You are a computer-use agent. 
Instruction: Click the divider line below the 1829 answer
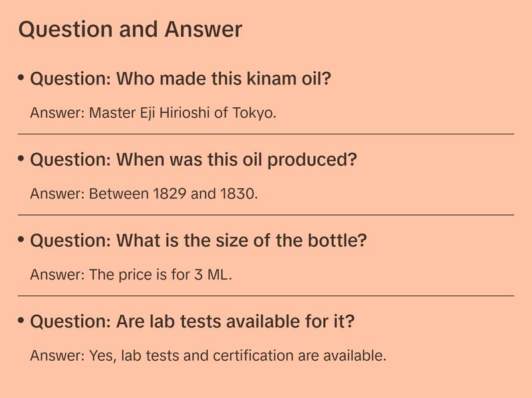[266, 215]
